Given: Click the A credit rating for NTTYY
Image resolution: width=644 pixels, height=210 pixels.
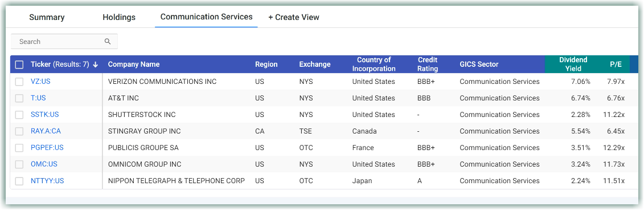Looking at the screenshot, I should (419, 181).
